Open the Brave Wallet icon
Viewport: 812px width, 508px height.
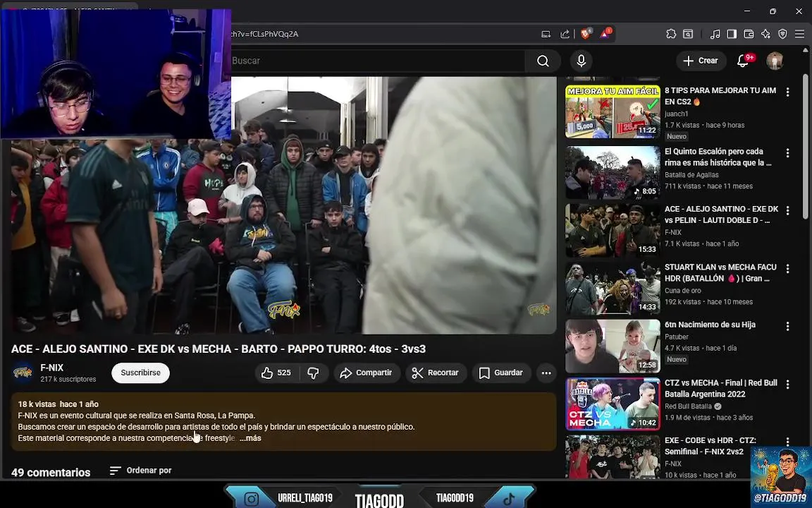(x=749, y=34)
